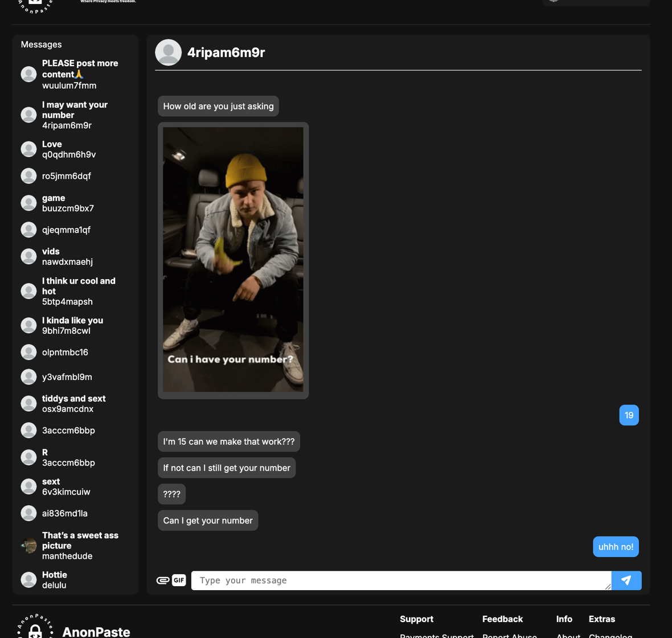Select delulu's avatar in the sidebar
Viewport: 672px width, 638px height.
click(28, 580)
